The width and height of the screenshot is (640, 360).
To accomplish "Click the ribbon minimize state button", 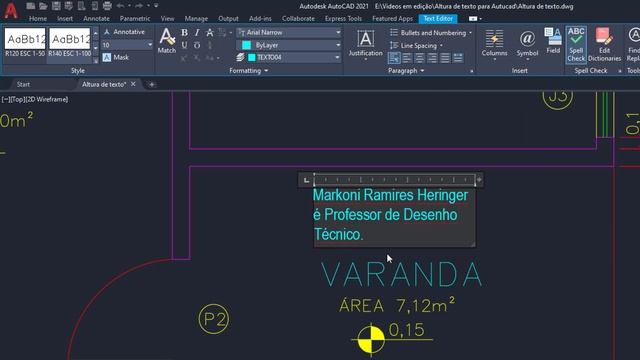I will pyautogui.click(x=473, y=19).
